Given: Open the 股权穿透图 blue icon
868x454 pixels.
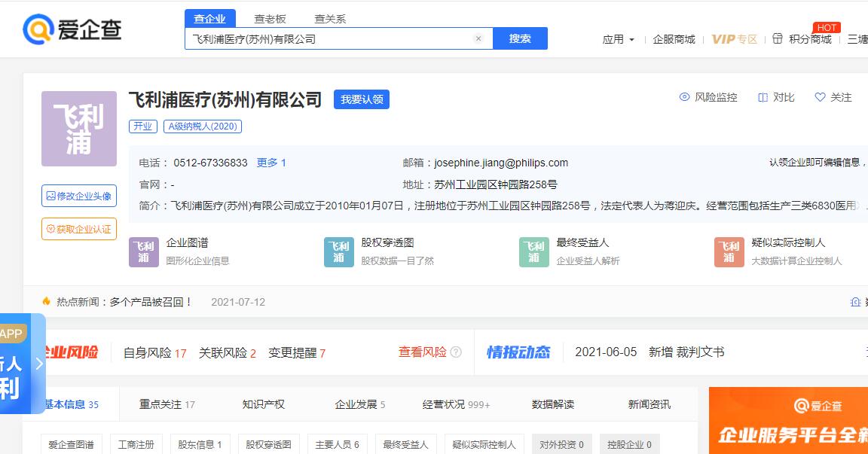Looking at the screenshot, I should tap(339, 252).
